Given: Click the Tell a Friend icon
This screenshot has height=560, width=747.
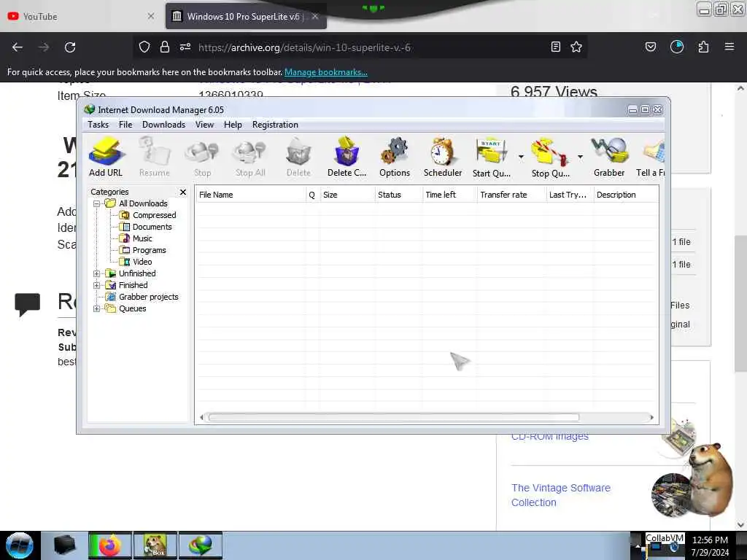Looking at the screenshot, I should [x=651, y=156].
